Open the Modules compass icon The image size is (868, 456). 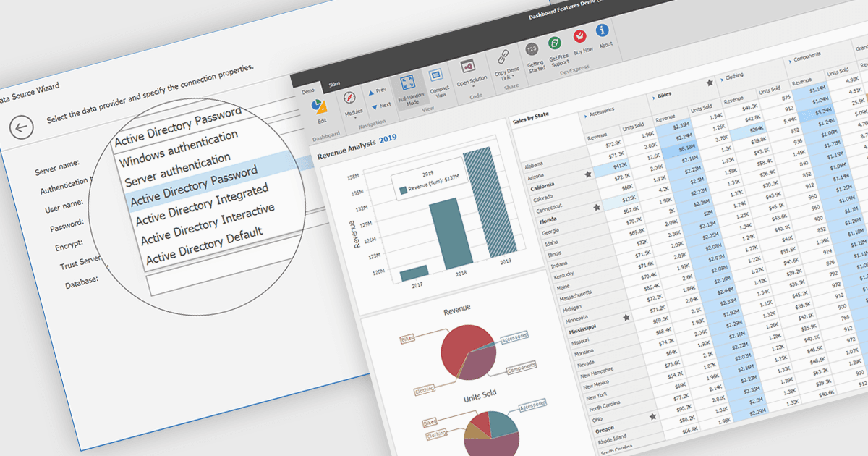coord(351,98)
